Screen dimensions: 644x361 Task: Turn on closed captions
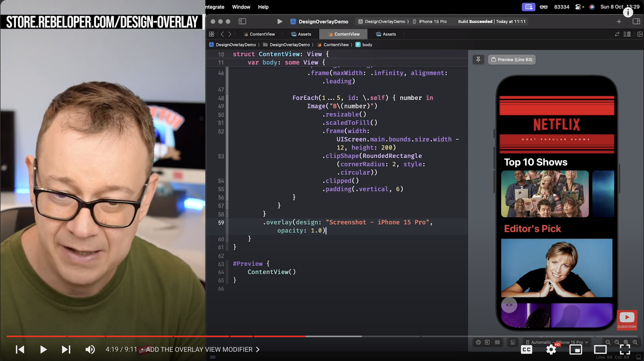pos(526,349)
